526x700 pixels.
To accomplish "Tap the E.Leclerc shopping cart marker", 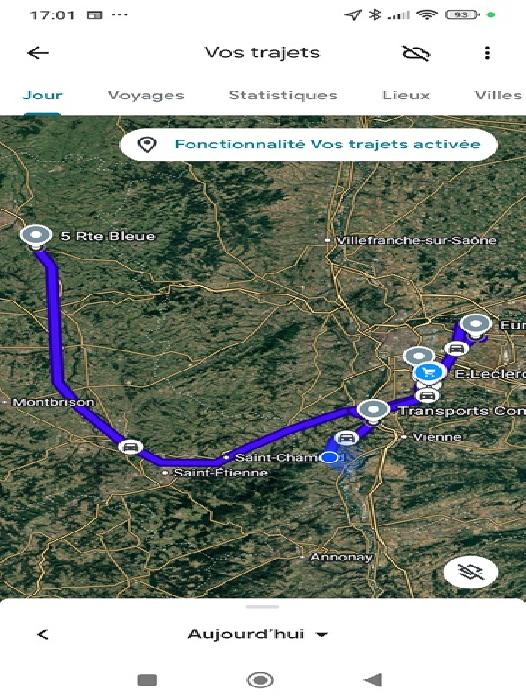I will pos(429,372).
